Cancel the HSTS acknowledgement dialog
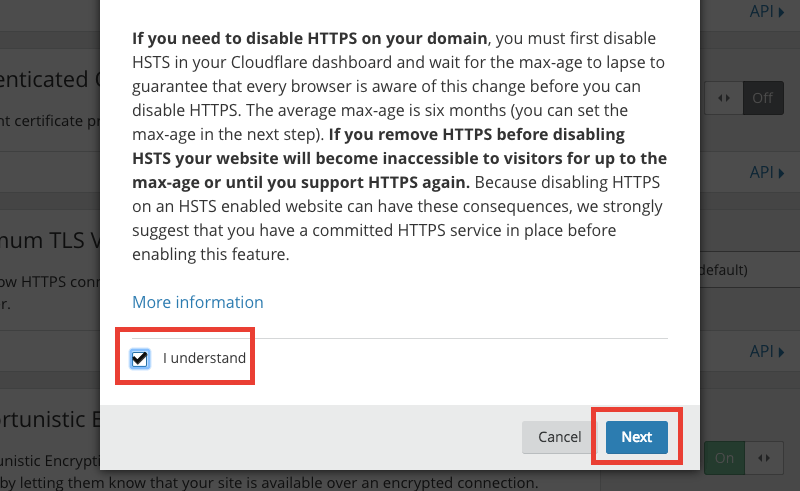Screen dimensions: 800x491 coord(559,437)
